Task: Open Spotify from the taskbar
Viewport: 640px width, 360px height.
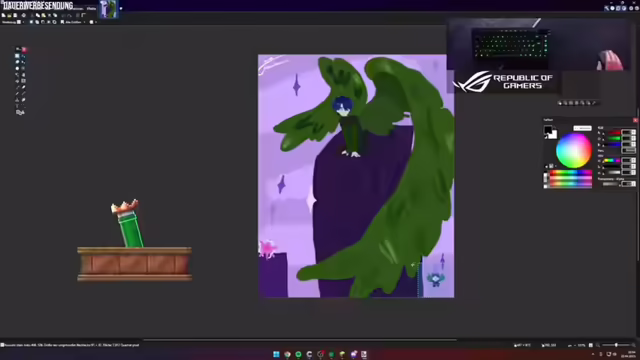Action: (298, 354)
